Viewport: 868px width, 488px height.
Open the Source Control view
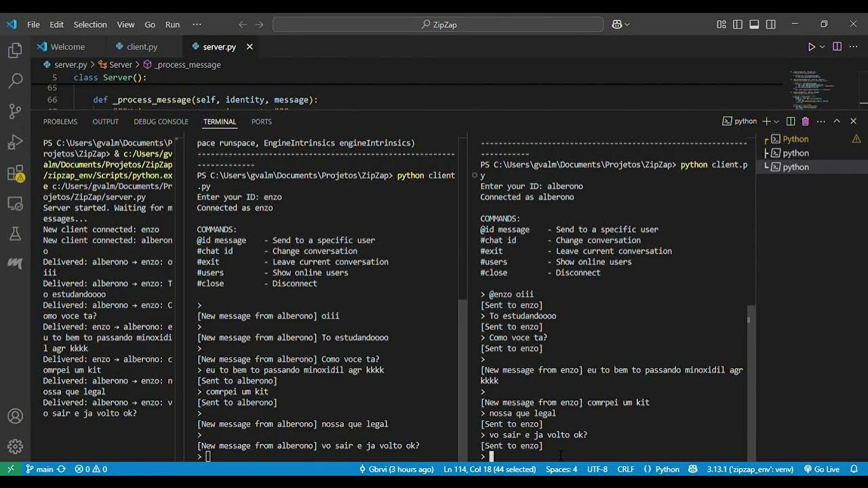[x=15, y=112]
